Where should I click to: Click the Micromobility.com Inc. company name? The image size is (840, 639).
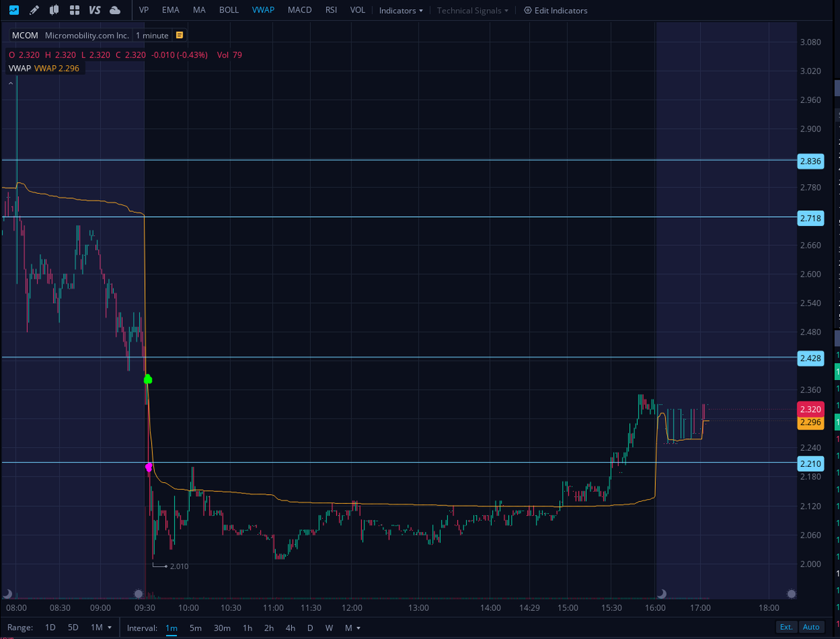tap(87, 35)
